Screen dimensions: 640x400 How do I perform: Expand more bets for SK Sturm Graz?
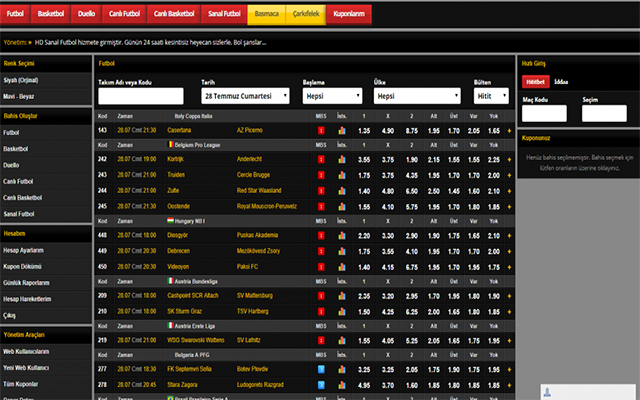(x=508, y=310)
